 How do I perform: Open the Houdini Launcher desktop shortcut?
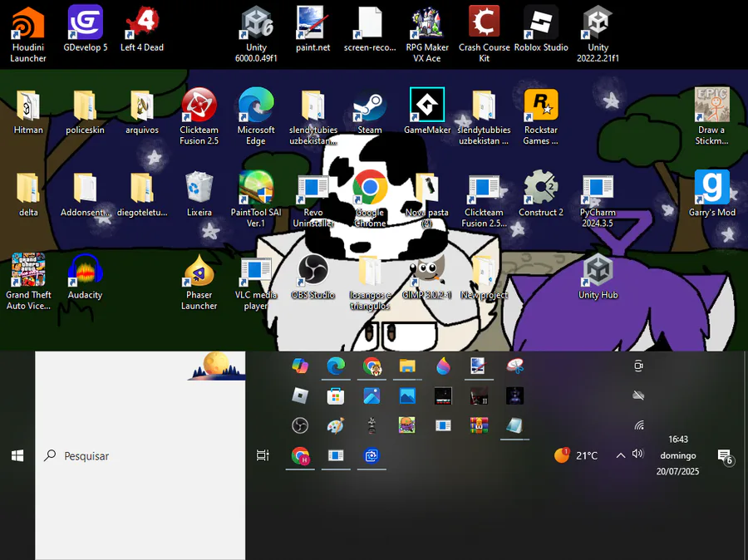28,35
